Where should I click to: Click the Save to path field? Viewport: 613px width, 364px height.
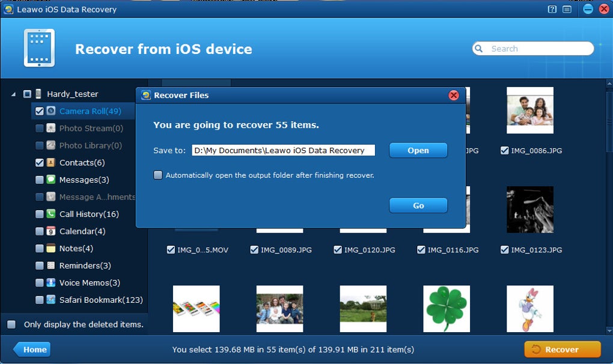click(284, 150)
